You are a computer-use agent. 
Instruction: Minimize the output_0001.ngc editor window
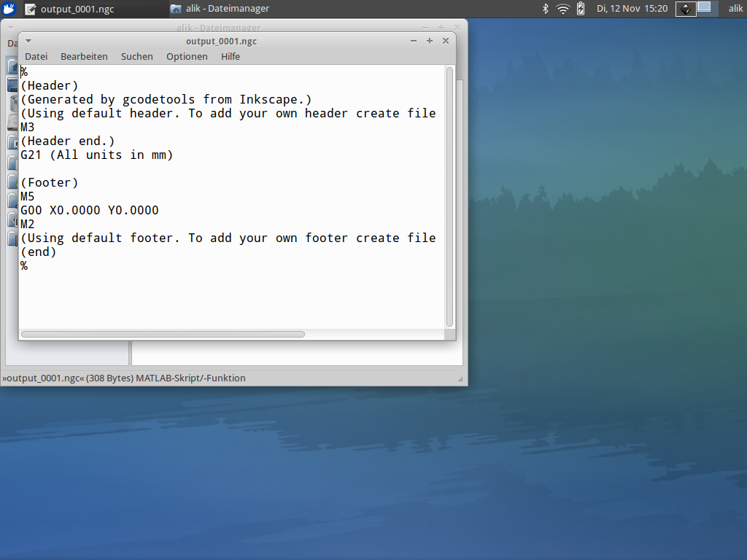click(x=414, y=41)
